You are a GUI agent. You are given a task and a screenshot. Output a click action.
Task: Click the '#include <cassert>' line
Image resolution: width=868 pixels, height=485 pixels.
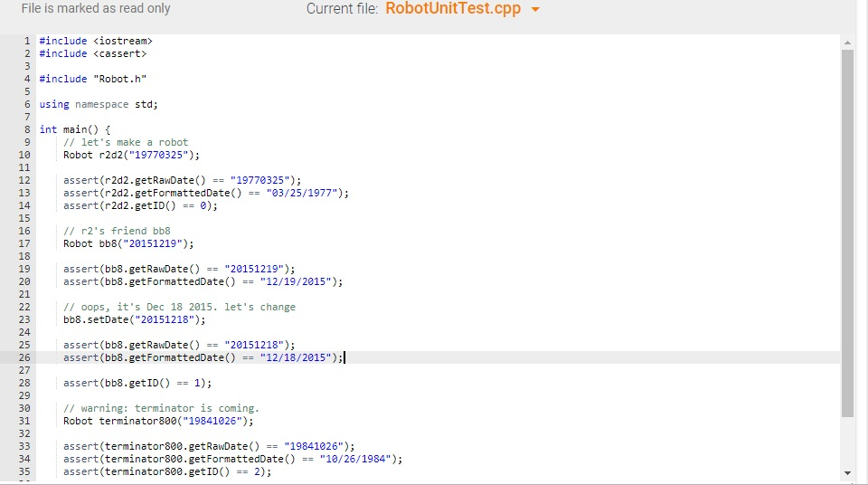(x=92, y=53)
